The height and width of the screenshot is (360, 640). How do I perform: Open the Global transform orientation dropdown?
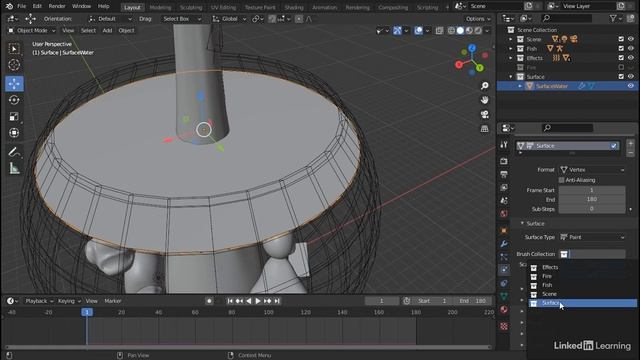[229, 19]
